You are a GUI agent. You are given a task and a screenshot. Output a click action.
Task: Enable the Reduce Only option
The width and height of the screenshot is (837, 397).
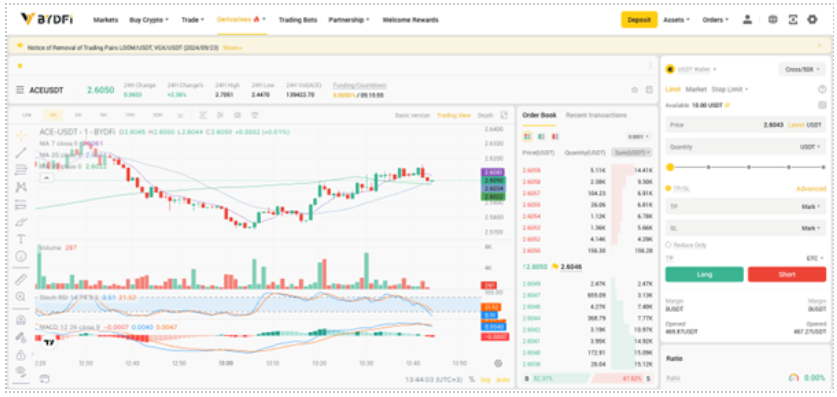(x=668, y=244)
